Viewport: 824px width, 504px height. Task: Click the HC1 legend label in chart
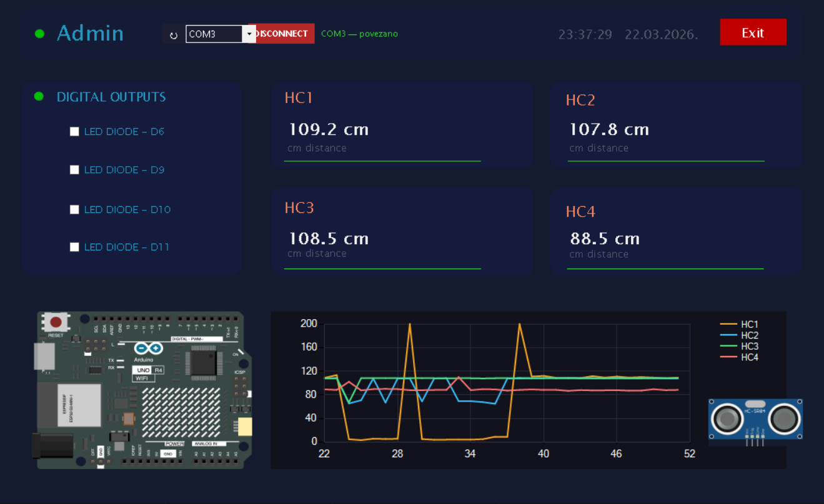point(750,324)
